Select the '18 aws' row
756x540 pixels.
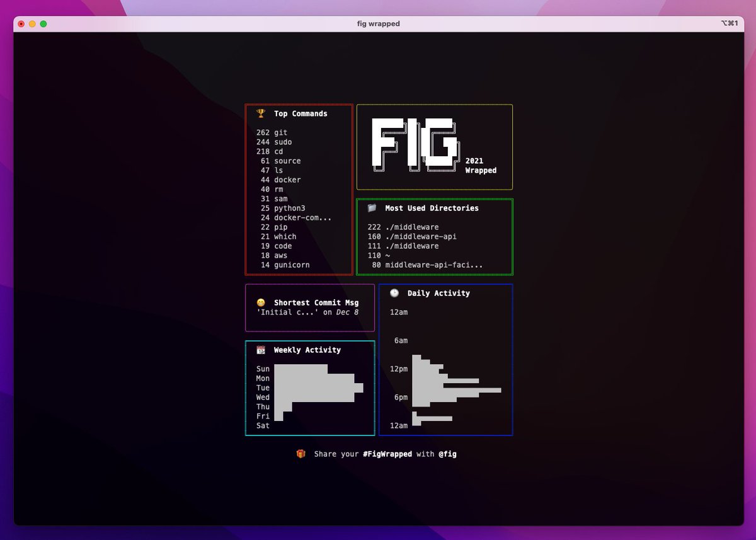[274, 255]
